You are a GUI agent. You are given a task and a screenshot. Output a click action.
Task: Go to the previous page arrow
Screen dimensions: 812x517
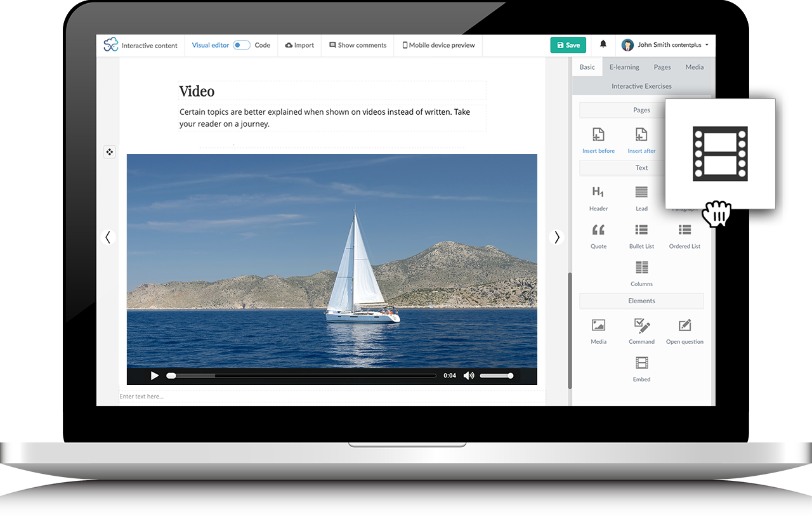point(108,237)
